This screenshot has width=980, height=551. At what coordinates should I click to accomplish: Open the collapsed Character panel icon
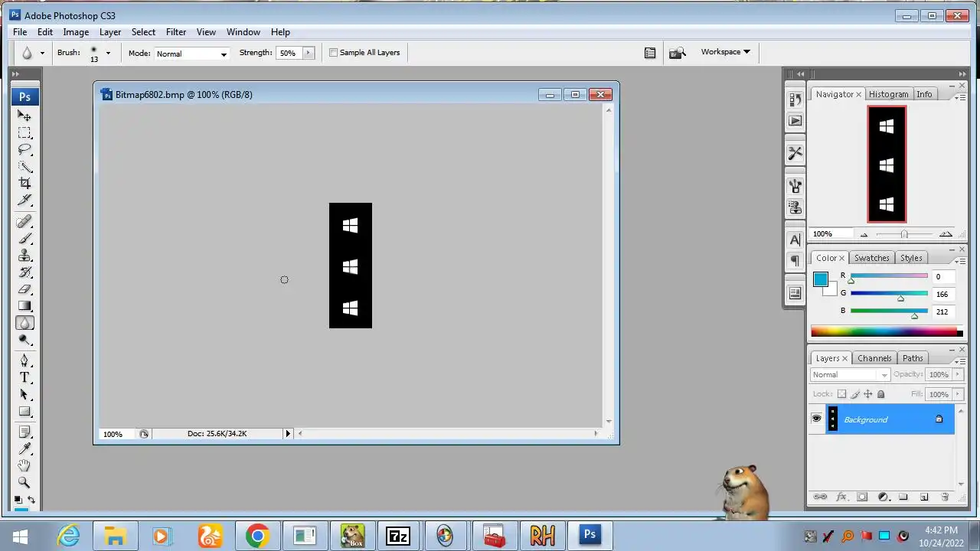(x=795, y=240)
